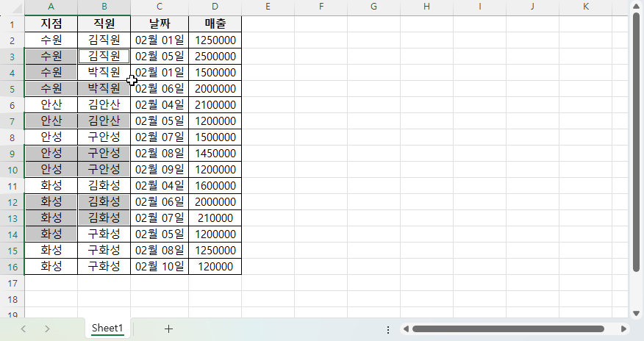Select column J header
The width and height of the screenshot is (644, 341).
(533, 7)
